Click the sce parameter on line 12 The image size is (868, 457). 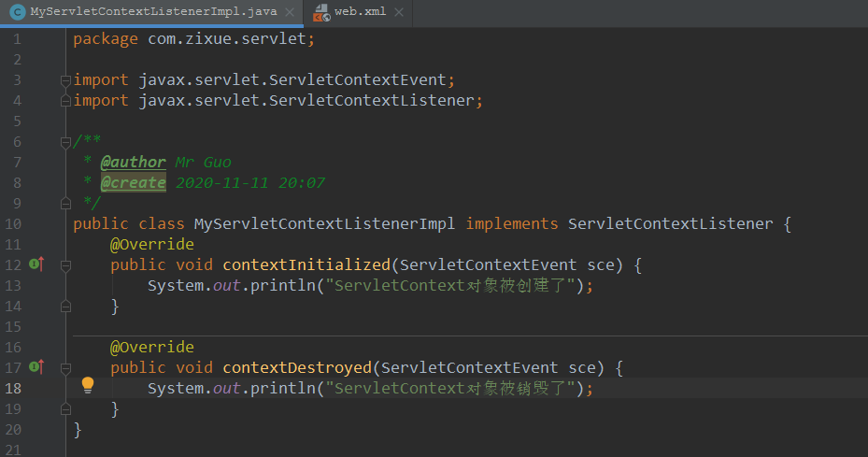[601, 264]
